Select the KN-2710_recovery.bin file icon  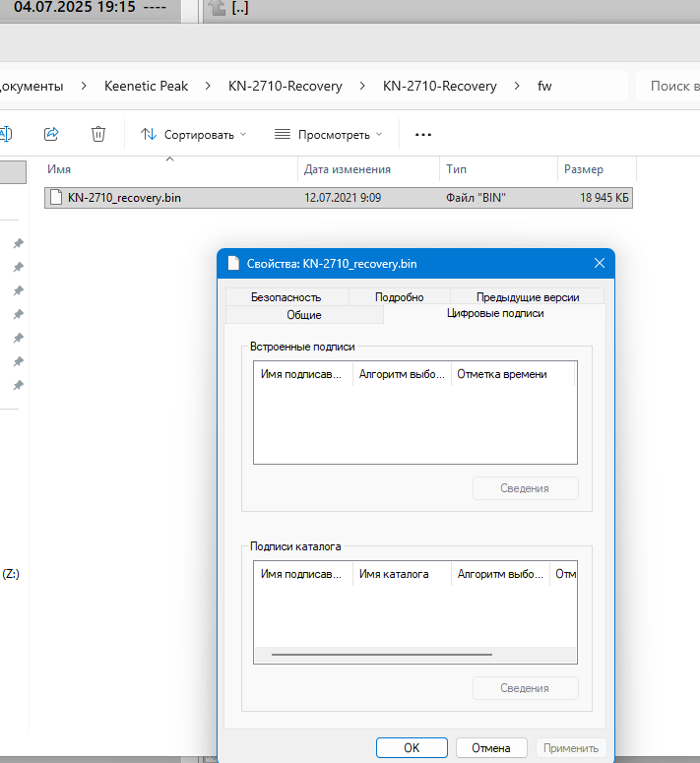tap(57, 198)
